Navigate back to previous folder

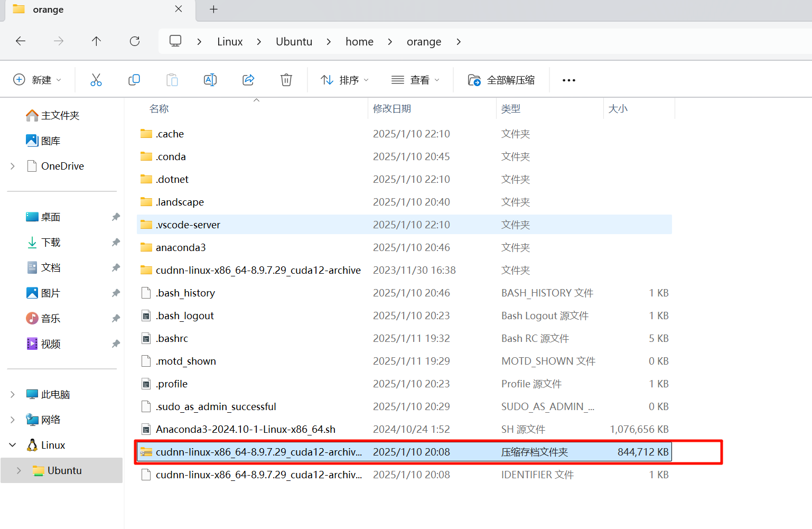(x=21, y=41)
